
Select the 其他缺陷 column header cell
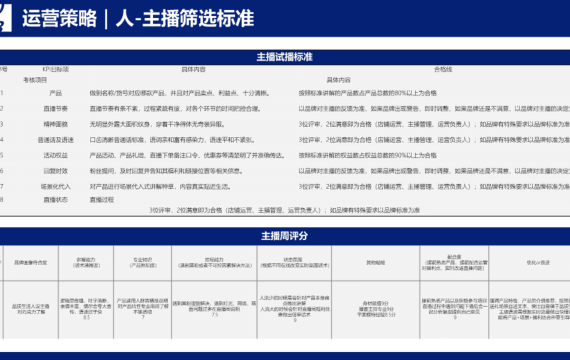click(376, 263)
